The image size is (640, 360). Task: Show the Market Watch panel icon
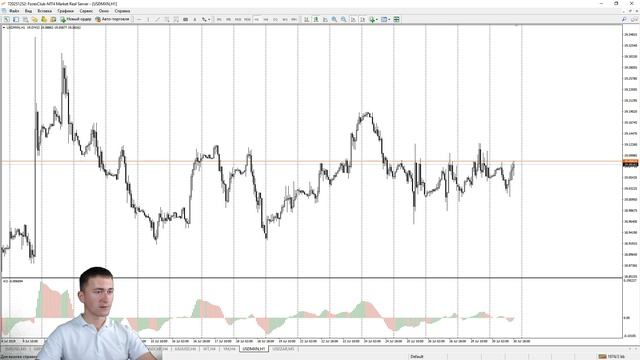click(25, 19)
